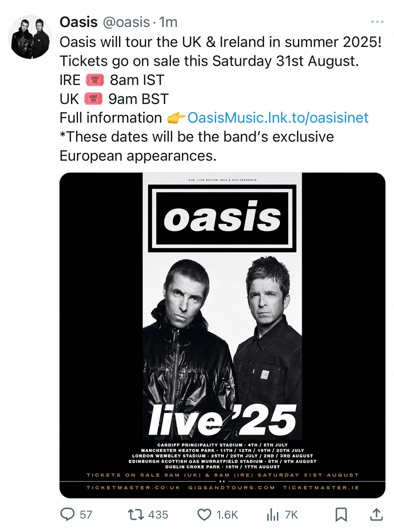Click the oasis logo box on the poster
This screenshot has height=532, width=394.
222,218
